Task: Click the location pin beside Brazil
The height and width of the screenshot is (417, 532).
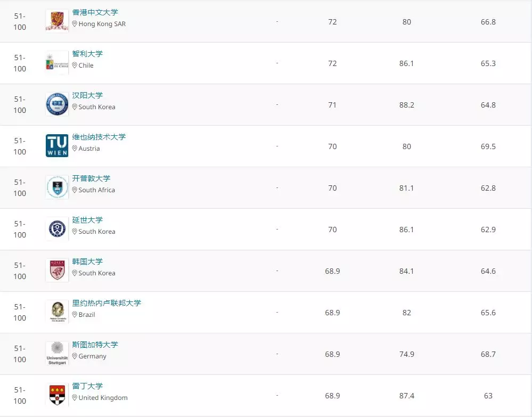Action: click(74, 315)
